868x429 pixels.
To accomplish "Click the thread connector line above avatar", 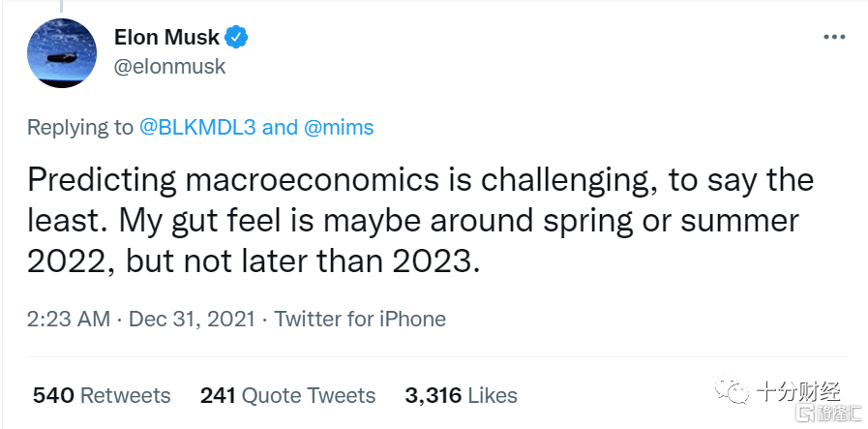I will coord(61,6).
